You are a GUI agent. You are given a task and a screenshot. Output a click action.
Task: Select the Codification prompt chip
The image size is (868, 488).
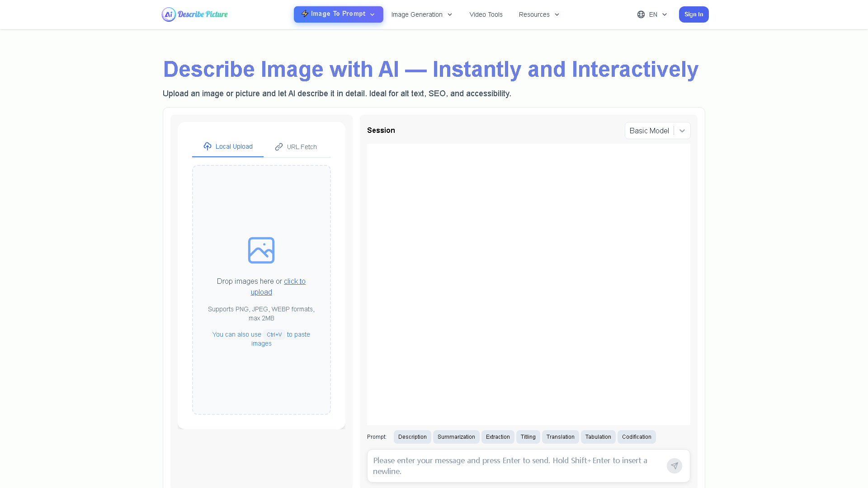(x=637, y=436)
